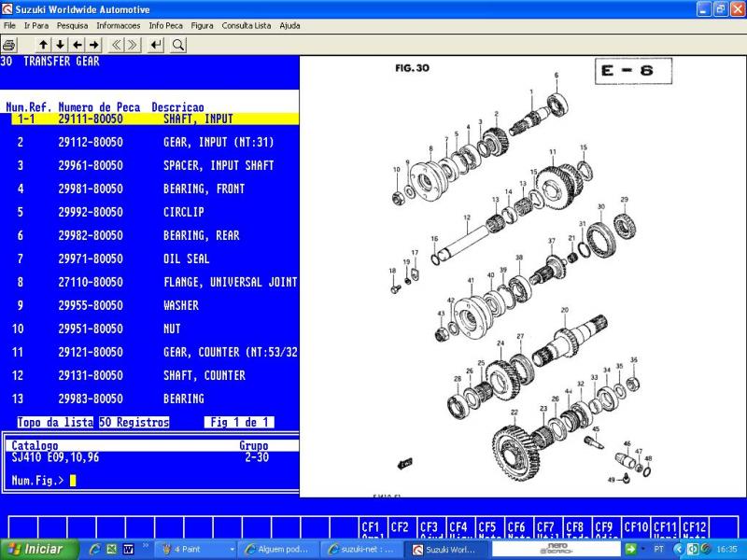747x560 pixels.
Task: Select the NUT part row
Action: (x=149, y=329)
